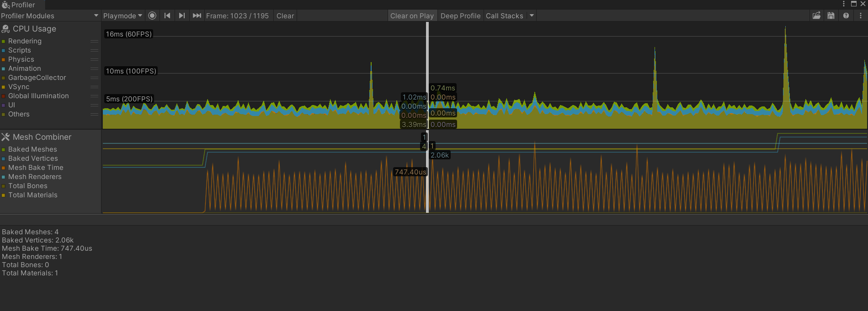The image size is (868, 311).
Task: Step to previous frame
Action: point(167,16)
